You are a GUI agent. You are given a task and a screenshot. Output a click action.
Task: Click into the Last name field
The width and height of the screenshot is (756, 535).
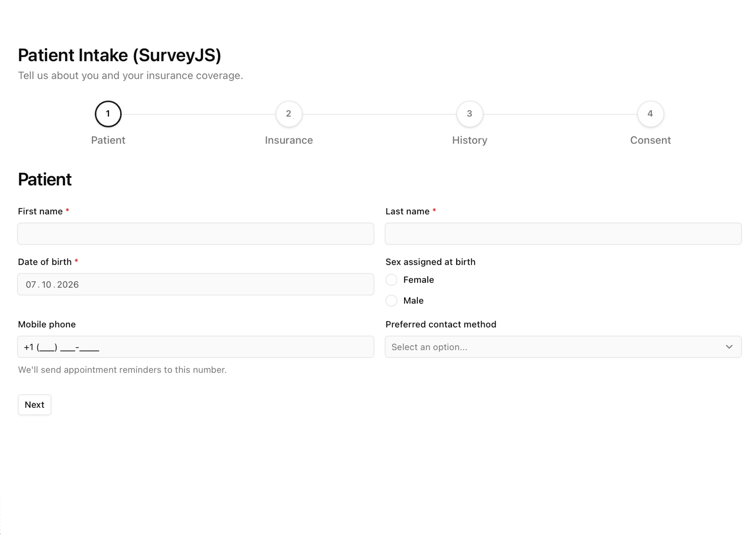[563, 234]
